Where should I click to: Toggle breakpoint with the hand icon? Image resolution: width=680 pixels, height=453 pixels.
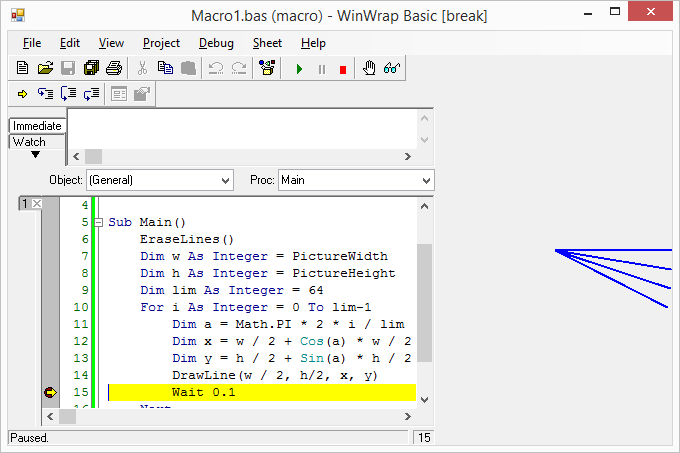tap(369, 68)
